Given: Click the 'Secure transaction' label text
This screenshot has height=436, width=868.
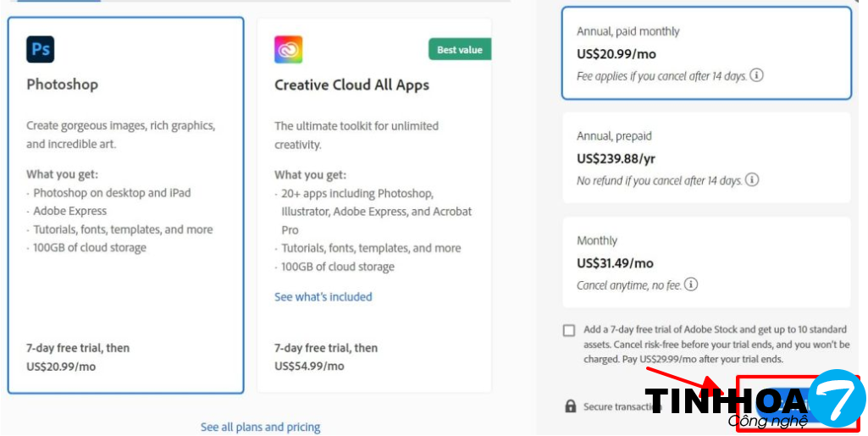Looking at the screenshot, I should [x=613, y=407].
